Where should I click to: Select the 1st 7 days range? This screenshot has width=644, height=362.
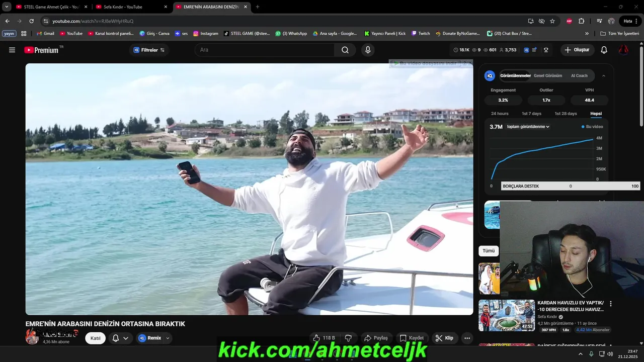pyautogui.click(x=531, y=114)
